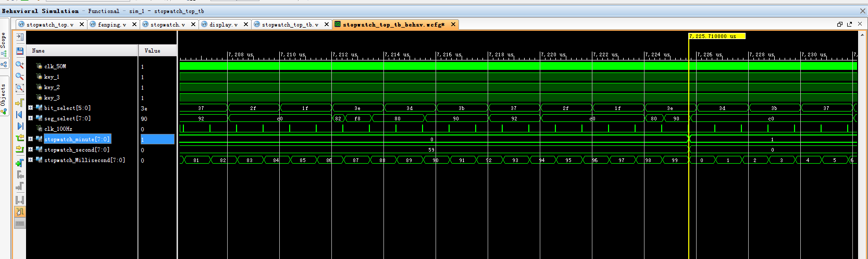The width and height of the screenshot is (868, 259).
Task: Expand the stopwatch_Millisecond[7:0] bus
Action: pyautogui.click(x=30, y=160)
